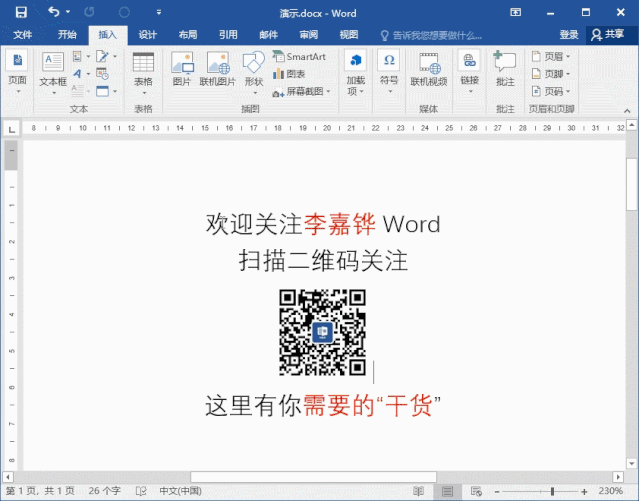Switch to the 邮件 tab
This screenshot has width=639, height=501.
(x=268, y=35)
